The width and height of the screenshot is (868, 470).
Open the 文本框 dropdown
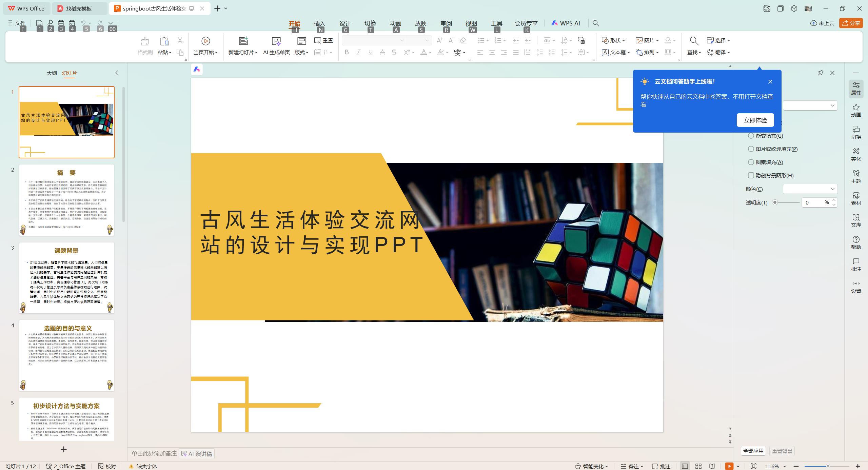(x=628, y=52)
